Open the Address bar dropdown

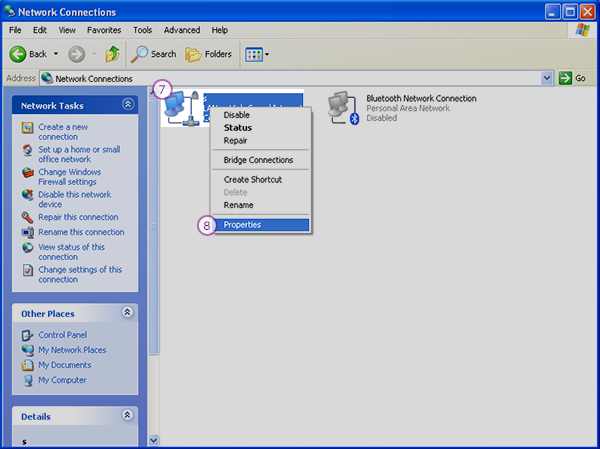coord(547,78)
